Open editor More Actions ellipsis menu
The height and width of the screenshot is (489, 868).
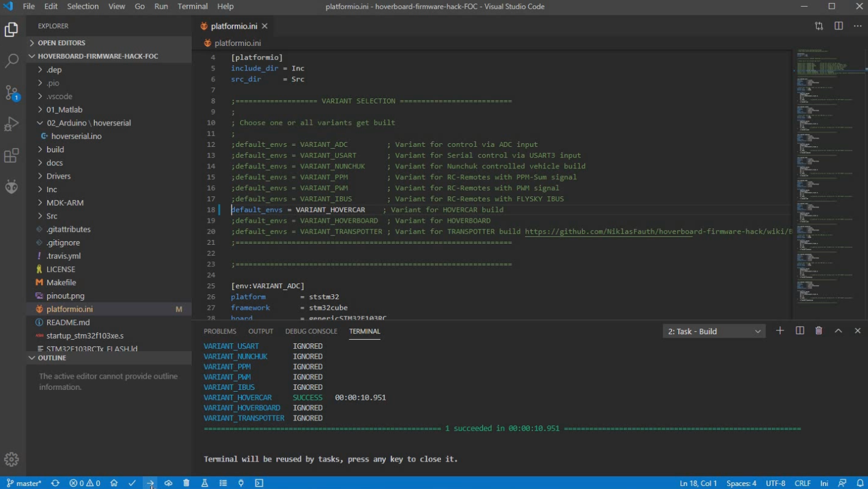[858, 26]
